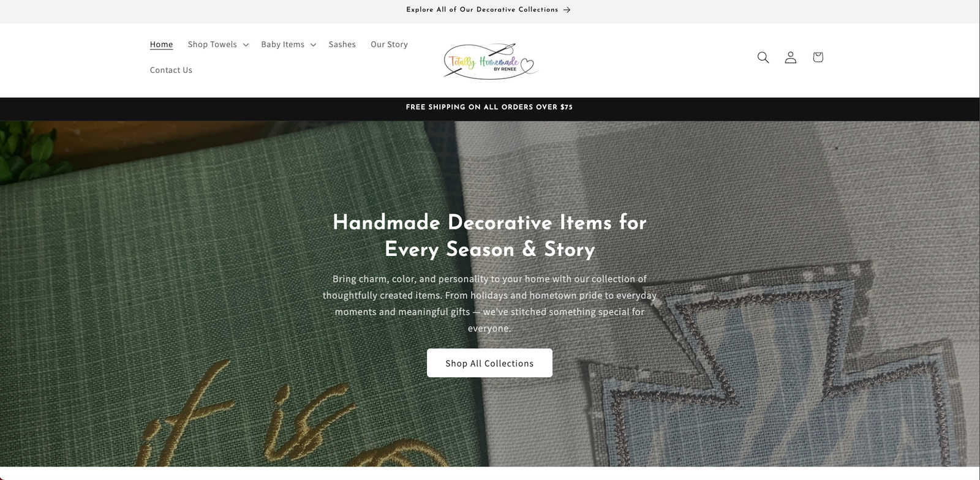Visit the Our Story page
Image resolution: width=980 pixels, height=480 pixels.
[389, 44]
